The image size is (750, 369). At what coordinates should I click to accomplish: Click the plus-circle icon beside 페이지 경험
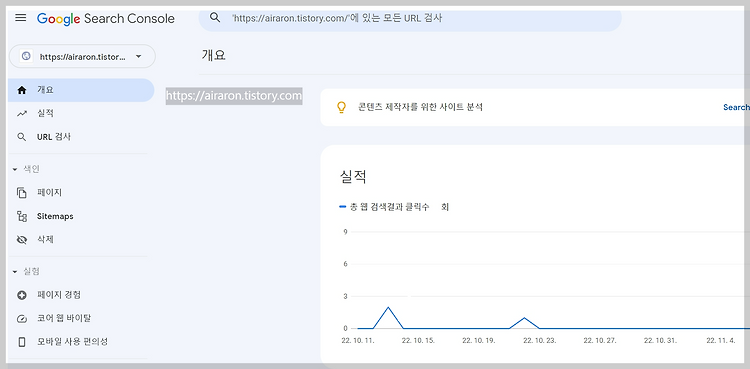pos(22,295)
